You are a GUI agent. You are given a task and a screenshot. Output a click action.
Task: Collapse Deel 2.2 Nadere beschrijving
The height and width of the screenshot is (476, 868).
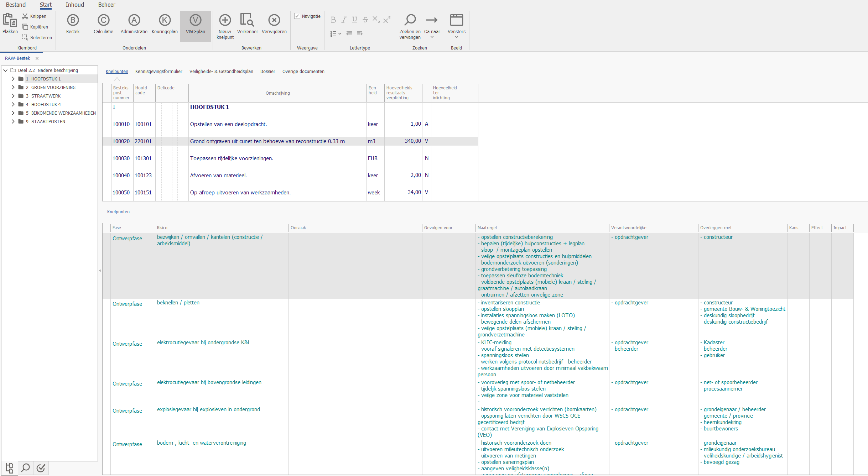point(5,70)
